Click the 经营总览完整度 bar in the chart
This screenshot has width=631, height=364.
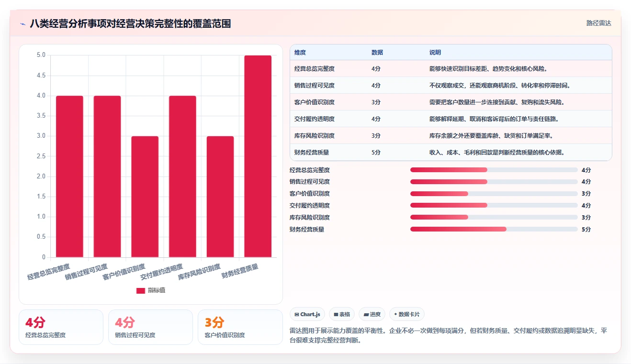click(x=69, y=176)
